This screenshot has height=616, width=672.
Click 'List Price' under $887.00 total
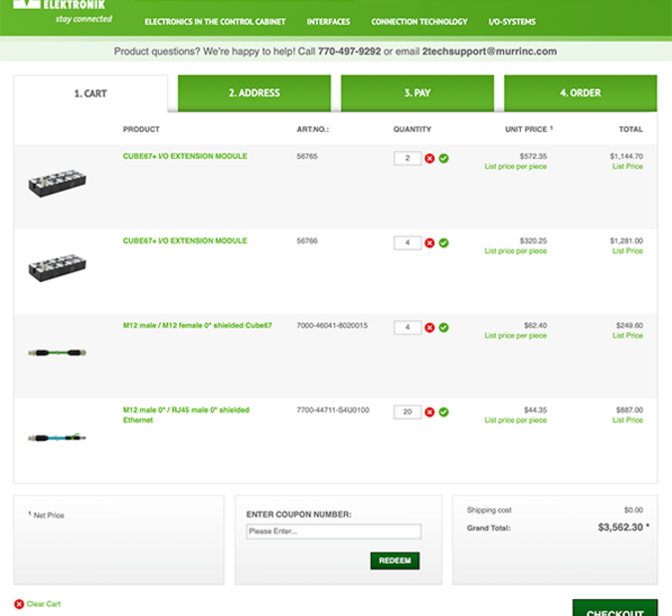tap(627, 420)
